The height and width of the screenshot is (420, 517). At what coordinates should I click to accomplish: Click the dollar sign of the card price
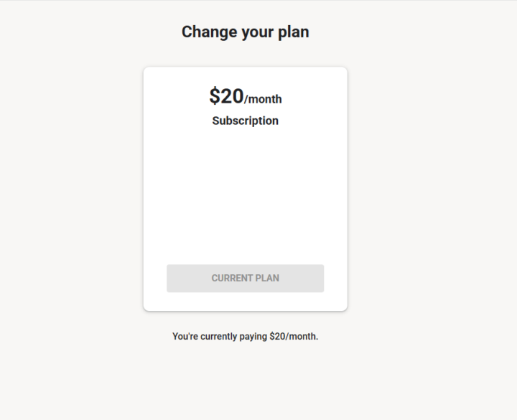(214, 96)
